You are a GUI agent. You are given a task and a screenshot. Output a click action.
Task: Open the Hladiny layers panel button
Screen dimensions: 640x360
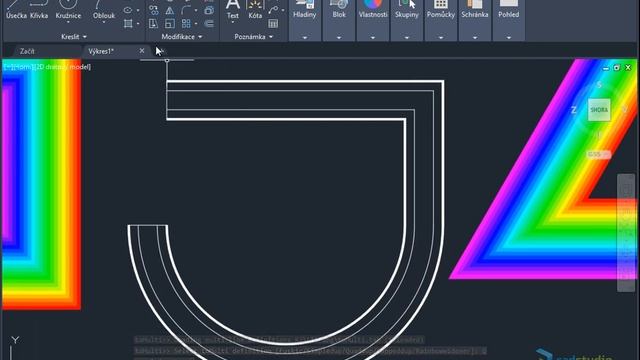coord(304,10)
